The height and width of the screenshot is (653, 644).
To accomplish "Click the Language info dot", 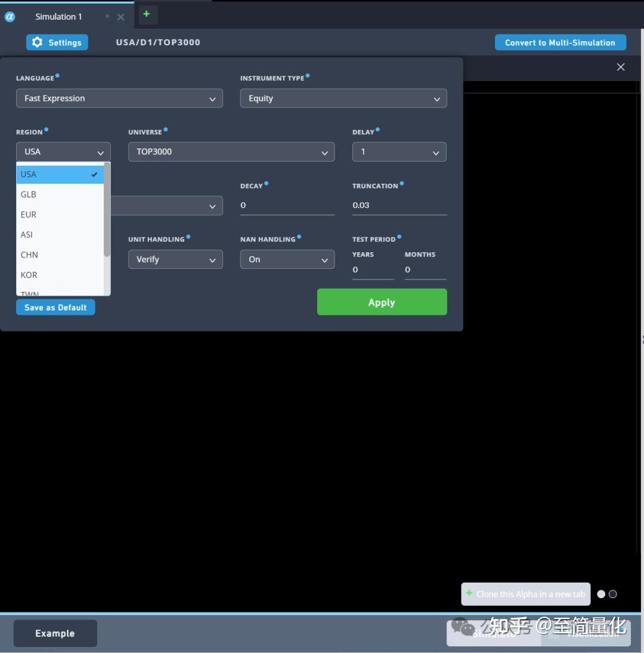I will (x=57, y=76).
